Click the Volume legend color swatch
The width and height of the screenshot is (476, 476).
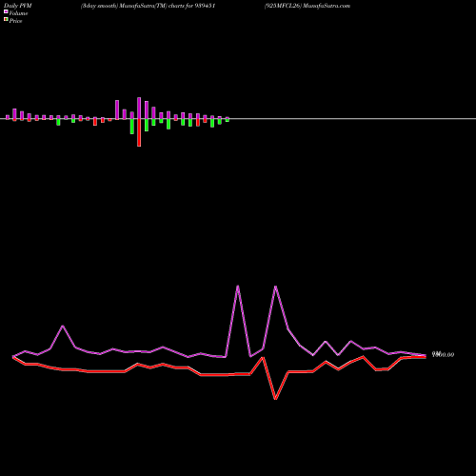pos(6,11)
